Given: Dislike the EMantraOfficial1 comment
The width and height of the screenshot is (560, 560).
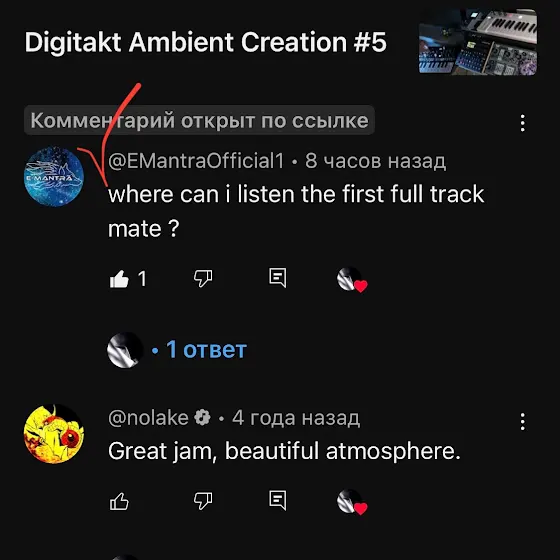Looking at the screenshot, I should click(x=203, y=278).
